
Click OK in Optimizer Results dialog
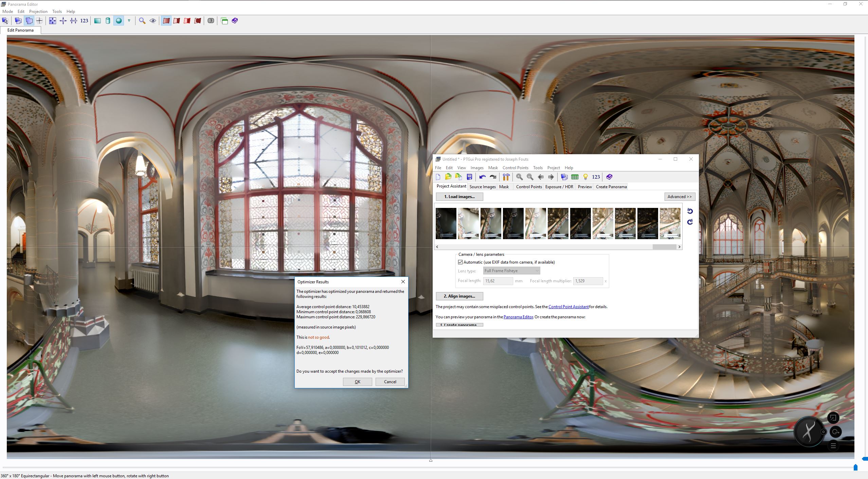coord(357,382)
